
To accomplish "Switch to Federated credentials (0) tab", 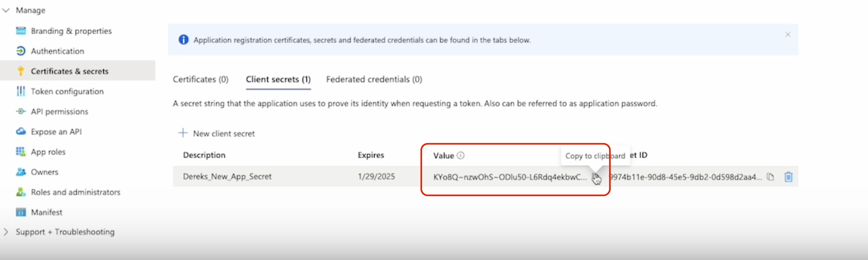I will coord(374,80).
